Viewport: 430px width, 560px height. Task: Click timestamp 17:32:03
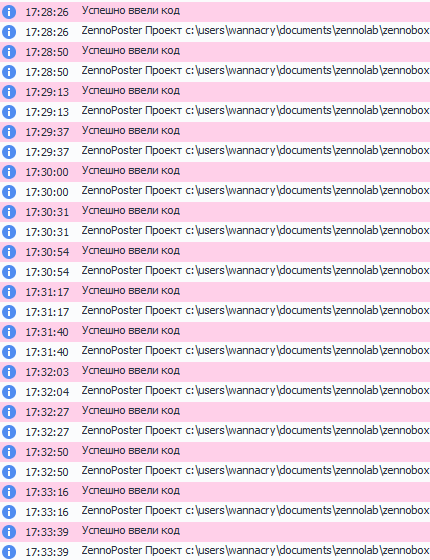tap(47, 372)
